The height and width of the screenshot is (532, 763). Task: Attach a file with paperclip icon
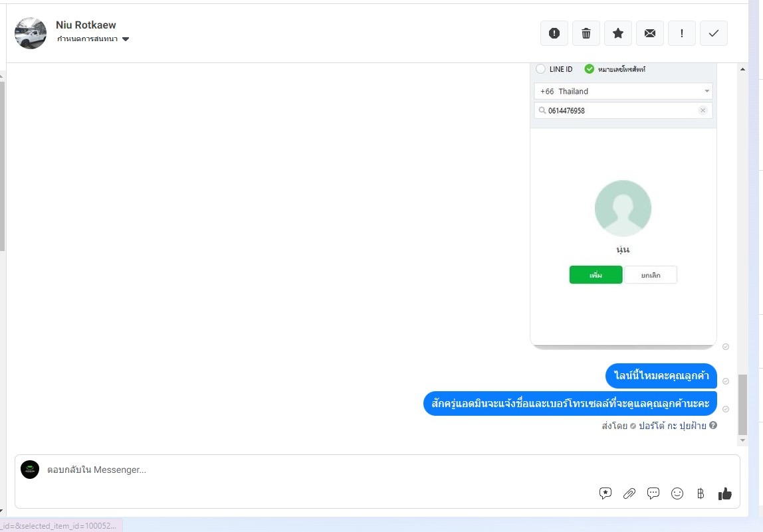[x=629, y=493]
